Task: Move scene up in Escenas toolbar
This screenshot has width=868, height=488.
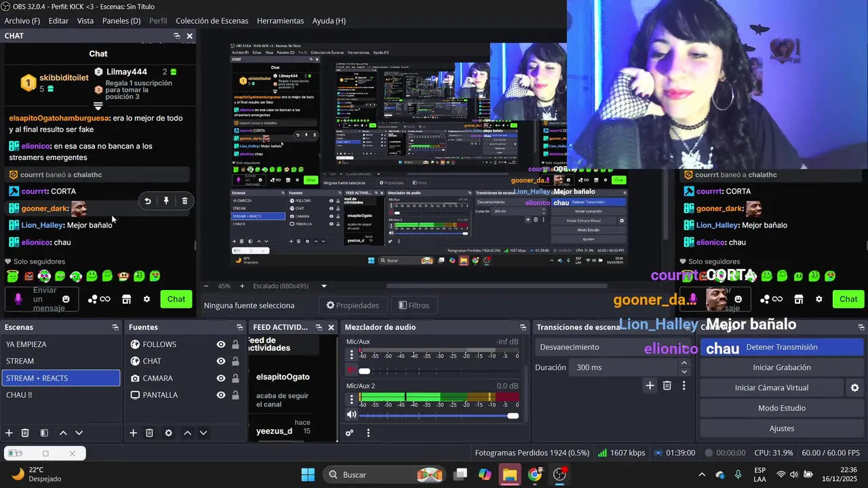Action: coord(63,433)
